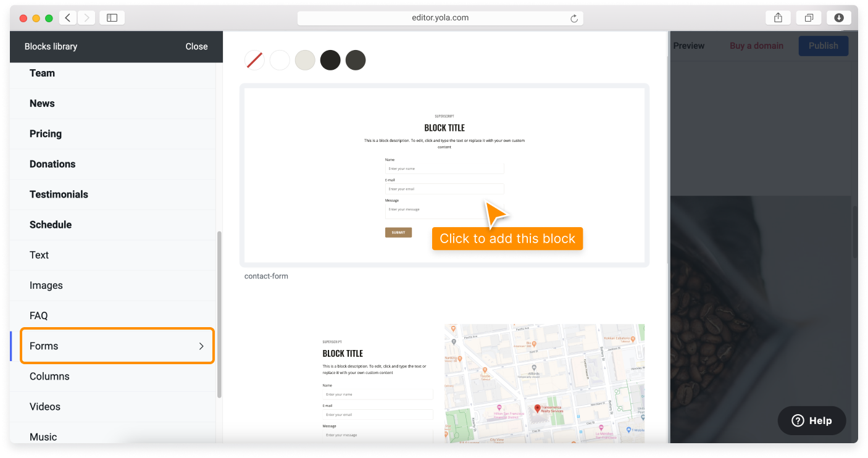Click the reload page icon
The image size is (868, 458).
tap(574, 19)
